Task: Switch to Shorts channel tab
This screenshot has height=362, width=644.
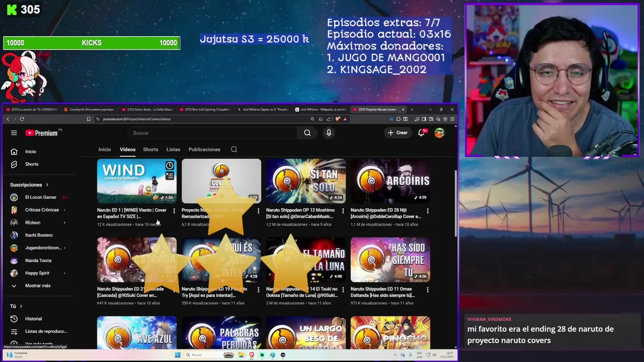Action: pos(150,149)
